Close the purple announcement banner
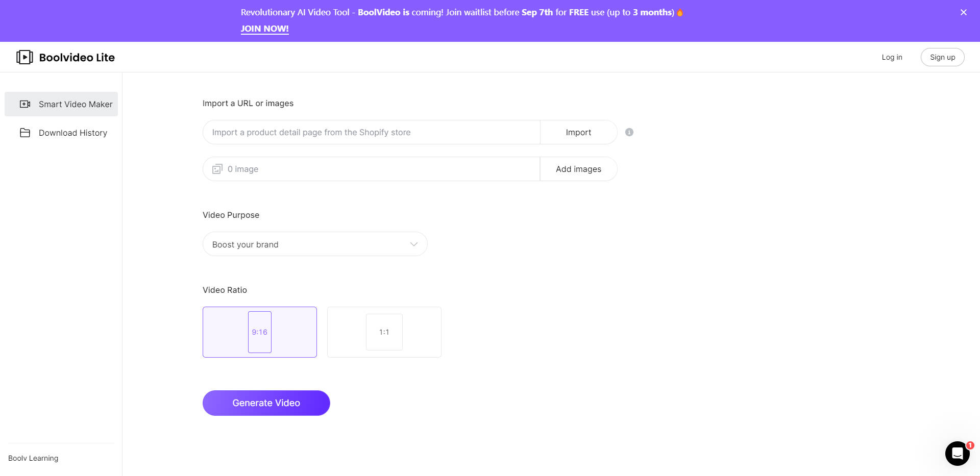This screenshot has height=476, width=980. (963, 12)
